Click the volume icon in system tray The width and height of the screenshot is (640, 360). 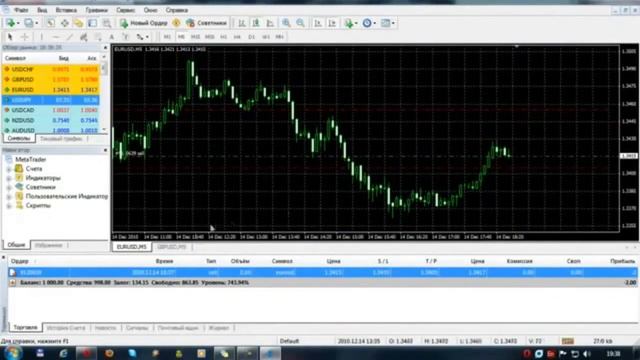click(587, 353)
